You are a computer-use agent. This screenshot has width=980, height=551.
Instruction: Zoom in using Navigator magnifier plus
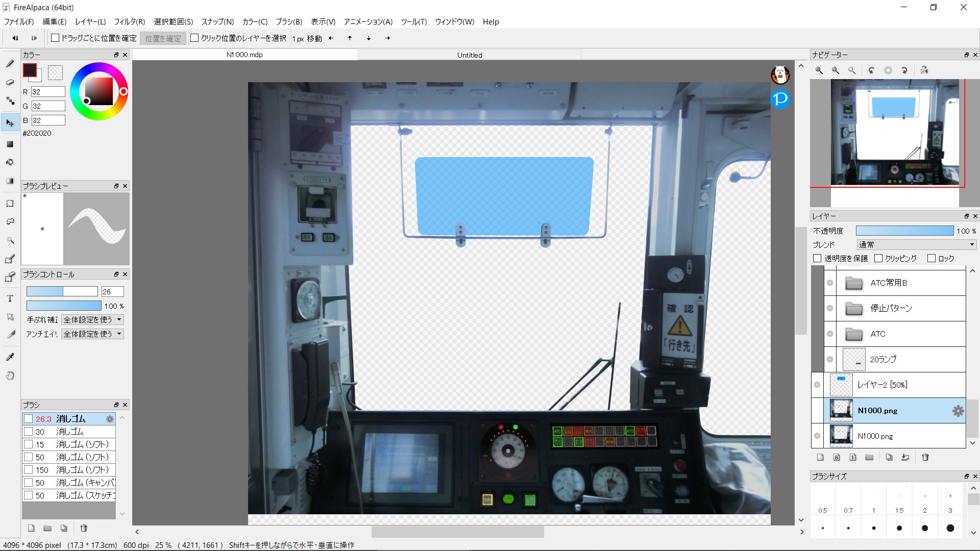(819, 70)
